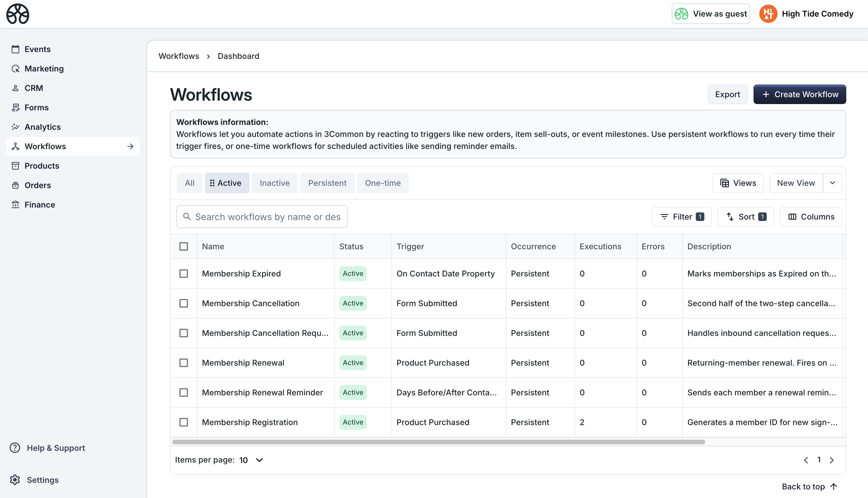
Task: Click the 3Common logo icon
Action: click(17, 14)
